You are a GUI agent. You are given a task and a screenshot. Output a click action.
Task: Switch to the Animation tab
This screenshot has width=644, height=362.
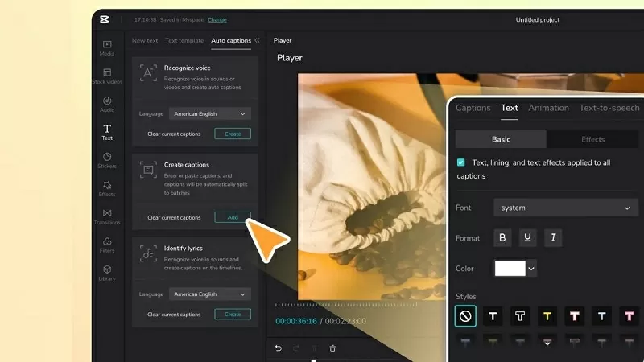[x=548, y=108]
